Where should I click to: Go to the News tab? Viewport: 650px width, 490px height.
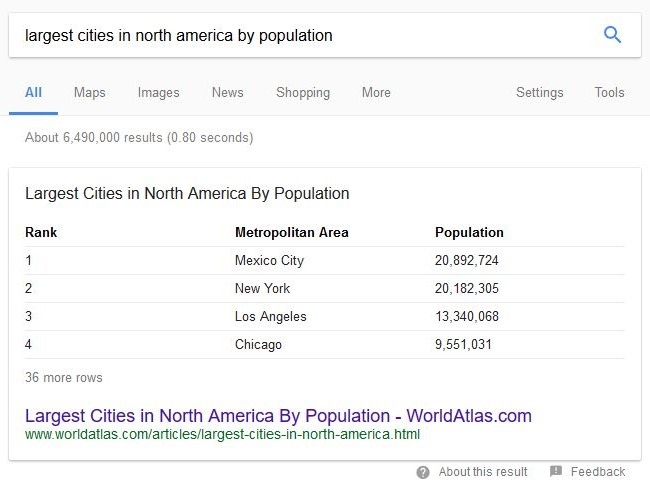click(x=228, y=92)
